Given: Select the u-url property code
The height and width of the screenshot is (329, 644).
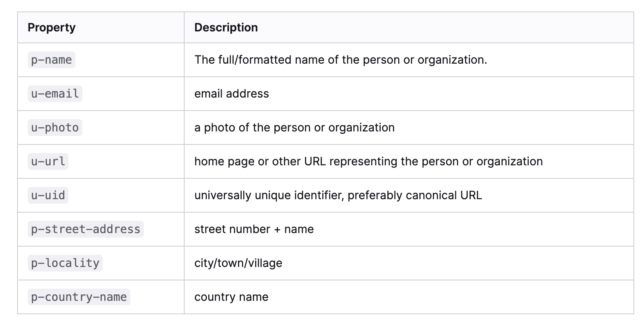Looking at the screenshot, I should pos(48,161).
